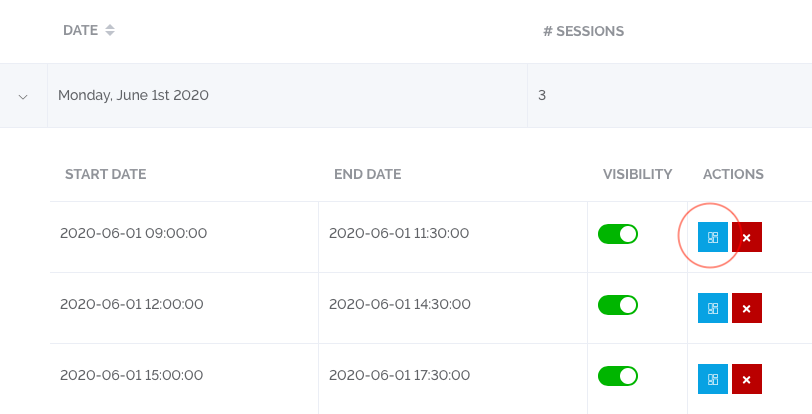The height and width of the screenshot is (414, 812).
Task: Click start date 2020-06-01 09:00:00 cell
Action: [133, 234]
